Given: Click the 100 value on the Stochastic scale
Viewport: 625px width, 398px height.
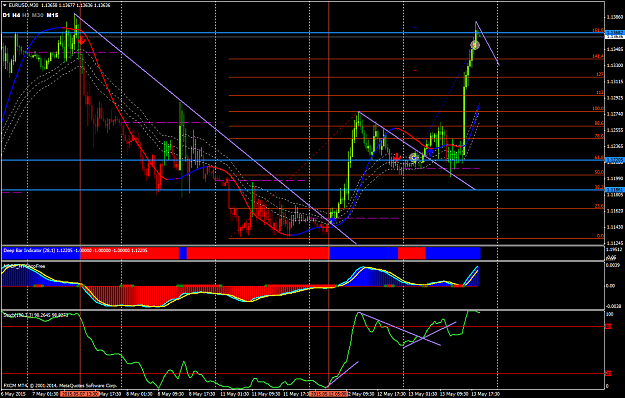Looking at the screenshot, I should 609,315.
